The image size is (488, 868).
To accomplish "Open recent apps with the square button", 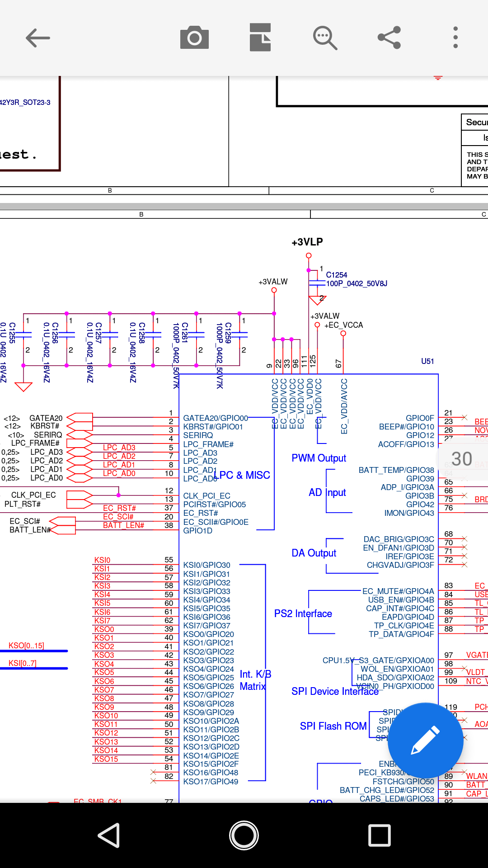I will click(379, 835).
